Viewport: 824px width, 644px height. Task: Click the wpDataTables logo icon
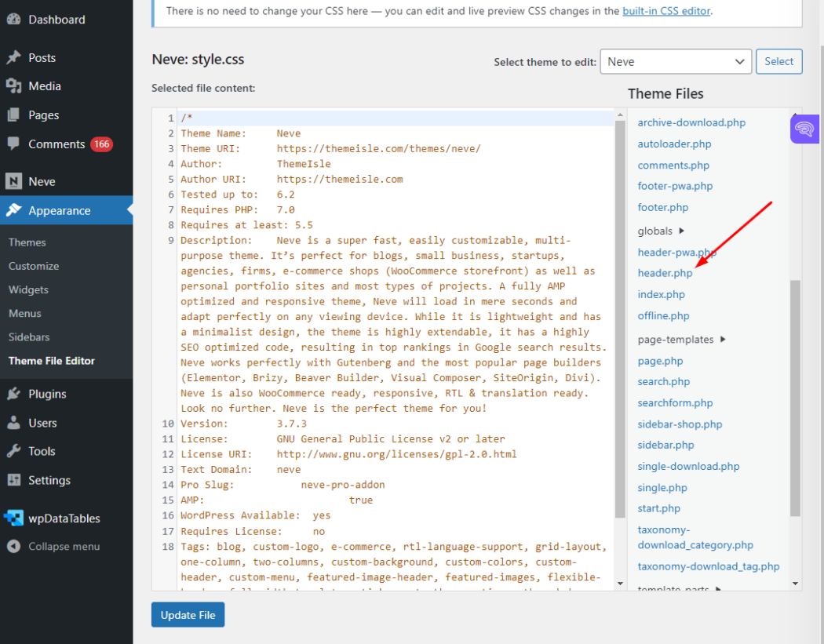click(13, 518)
